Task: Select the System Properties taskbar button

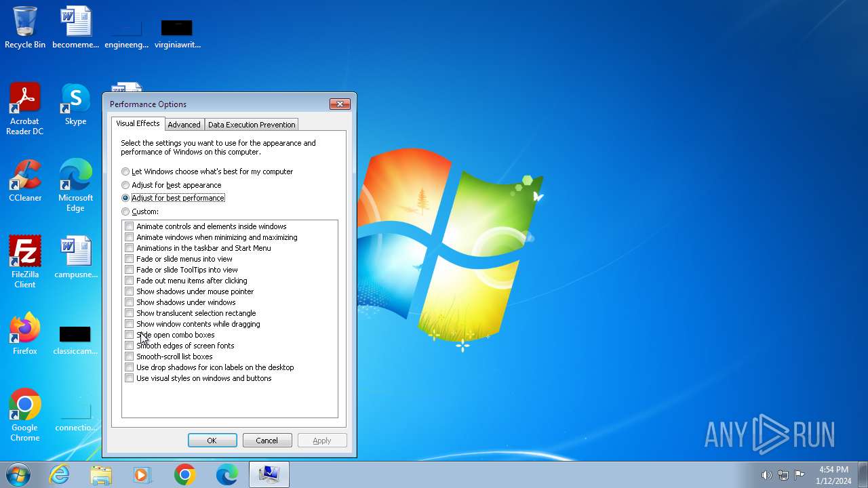Action: (x=269, y=474)
